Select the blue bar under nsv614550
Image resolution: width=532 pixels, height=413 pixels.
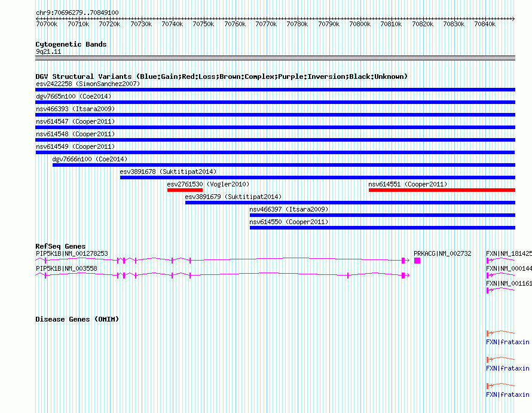pyautogui.click(x=383, y=228)
